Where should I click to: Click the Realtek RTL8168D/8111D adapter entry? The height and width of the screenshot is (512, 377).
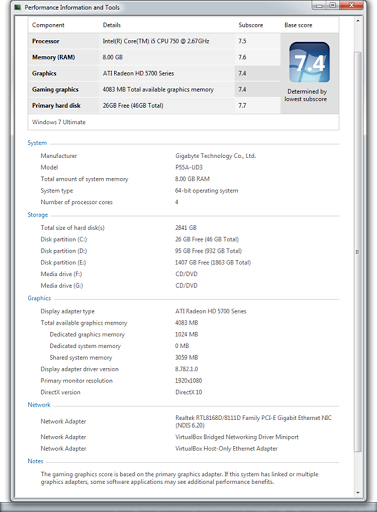(254, 422)
